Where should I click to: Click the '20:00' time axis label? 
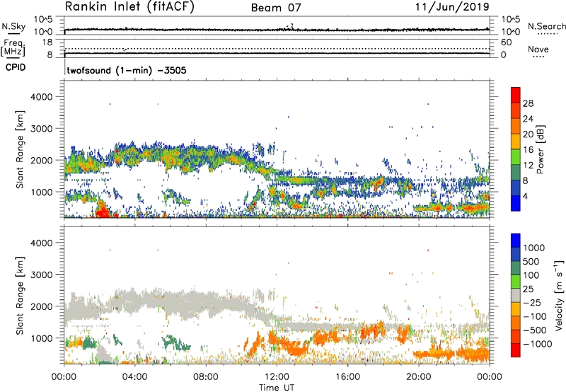point(419,377)
